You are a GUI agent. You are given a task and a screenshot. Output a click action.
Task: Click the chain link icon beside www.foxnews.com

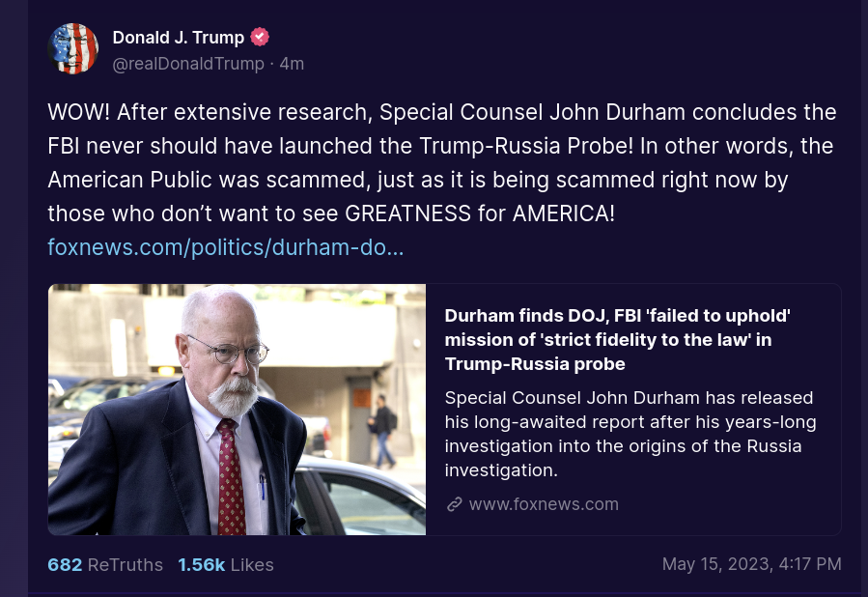[455, 504]
